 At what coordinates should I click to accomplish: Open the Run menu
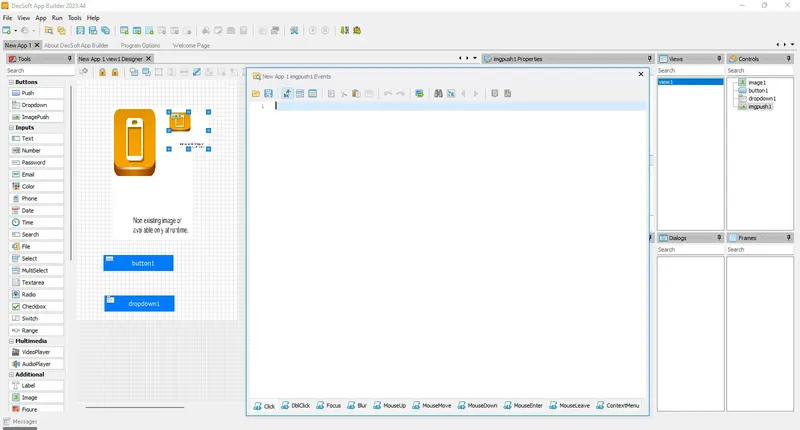57,18
